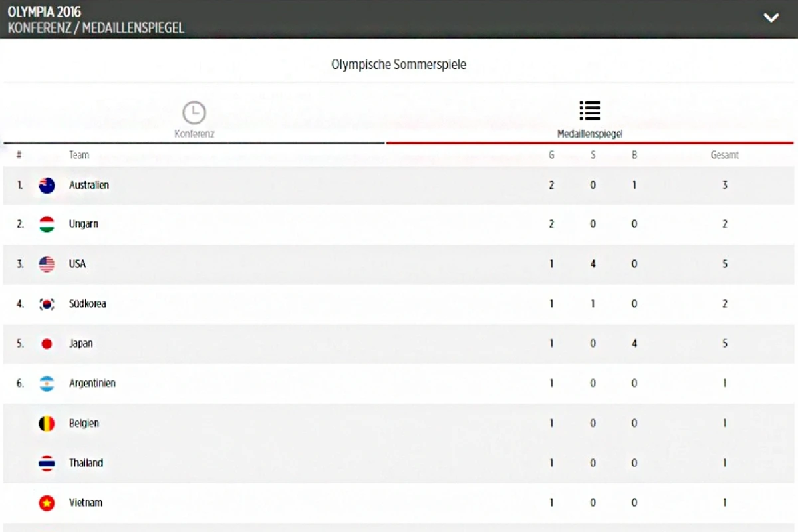The width and height of the screenshot is (798, 532).
Task: Expand the Olympia 2016 header chevron
Action: 771,18
